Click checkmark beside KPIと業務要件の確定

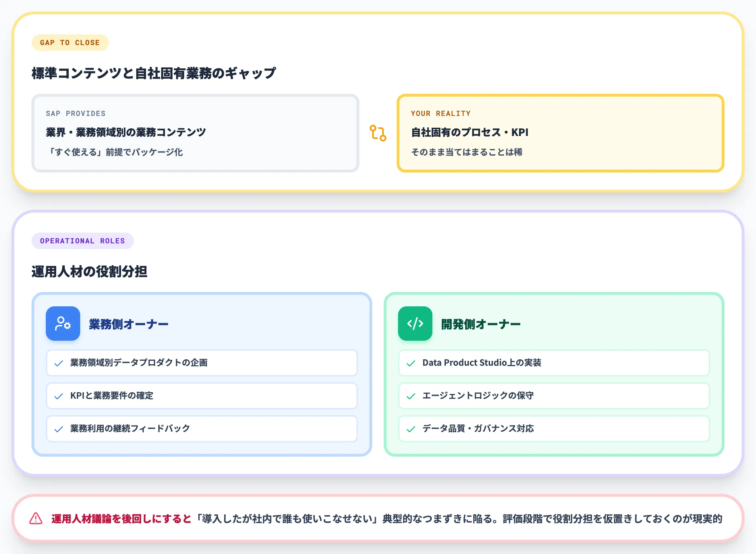pyautogui.click(x=59, y=396)
